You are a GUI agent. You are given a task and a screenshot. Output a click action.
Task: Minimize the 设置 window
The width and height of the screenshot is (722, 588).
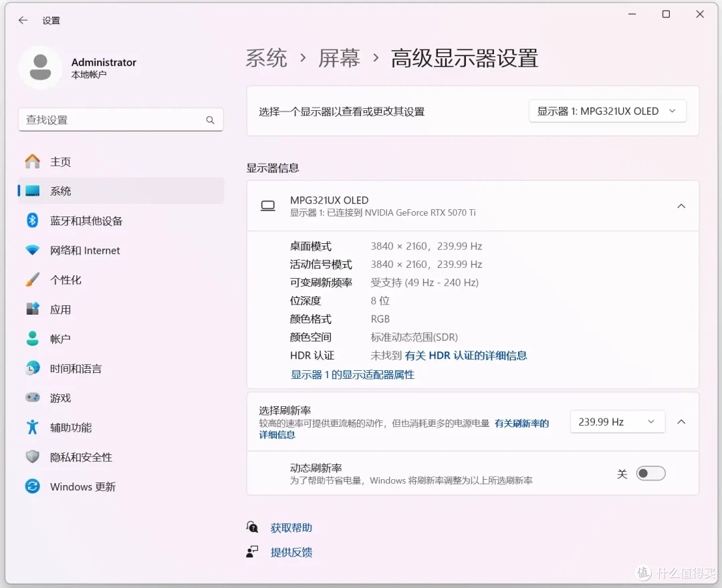[632, 14]
